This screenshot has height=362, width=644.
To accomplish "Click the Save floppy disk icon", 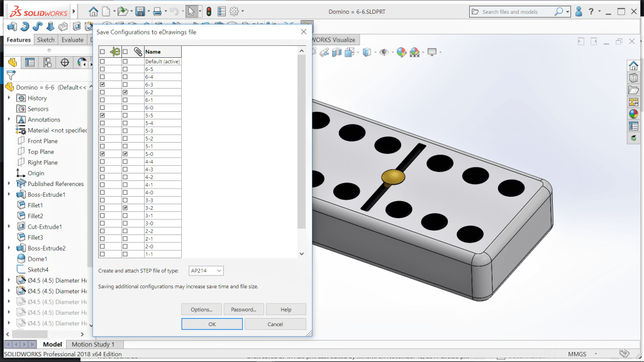I will 140,11.
